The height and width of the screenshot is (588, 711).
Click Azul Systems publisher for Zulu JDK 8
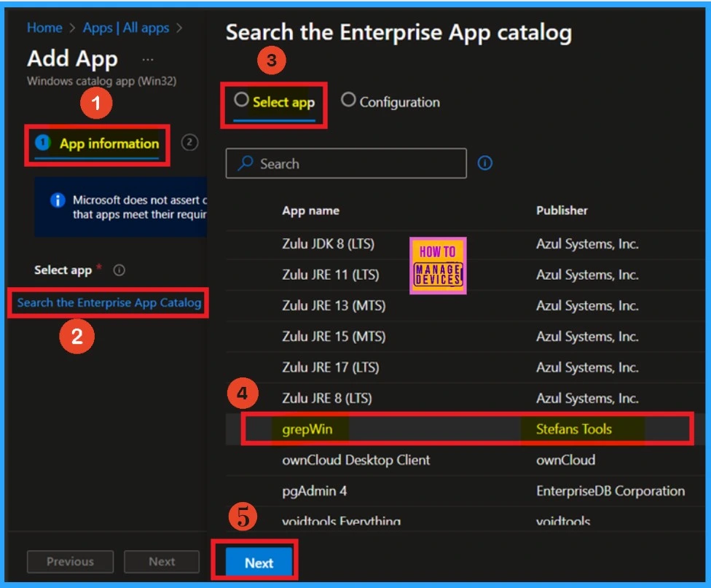tap(587, 244)
